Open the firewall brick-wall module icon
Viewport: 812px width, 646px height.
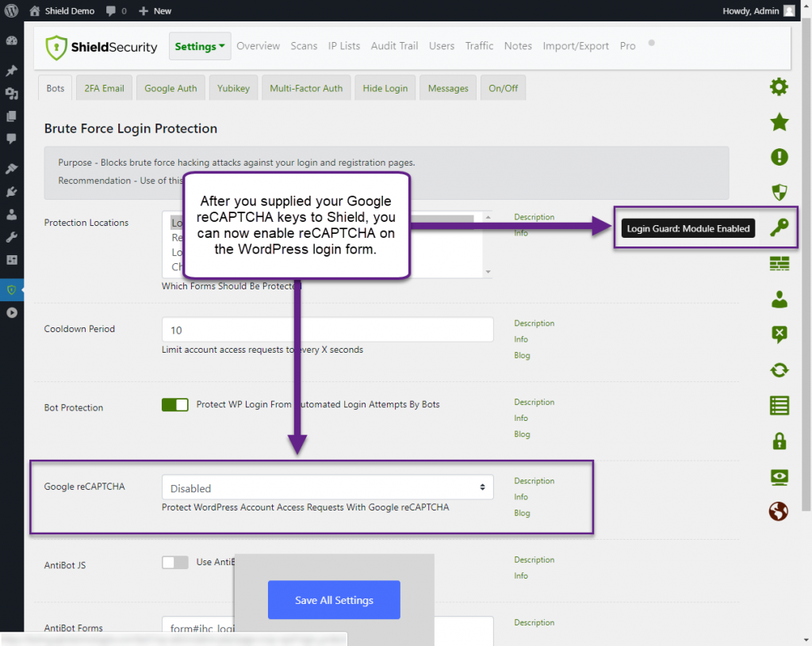(779, 263)
